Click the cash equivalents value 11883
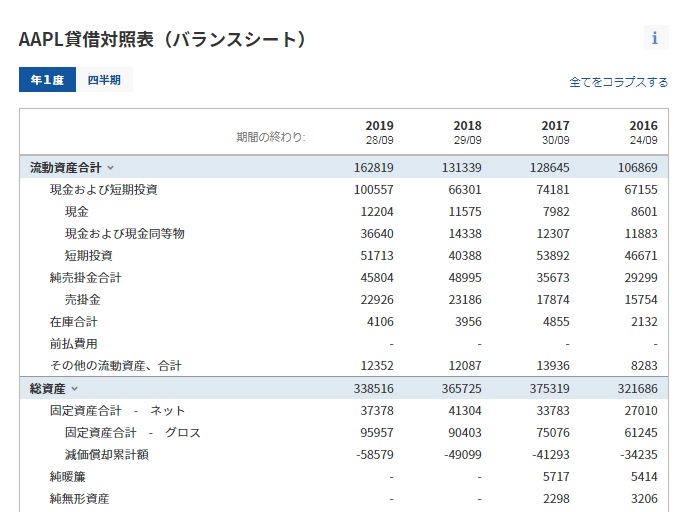Image resolution: width=683 pixels, height=512 pixels. pos(641,234)
